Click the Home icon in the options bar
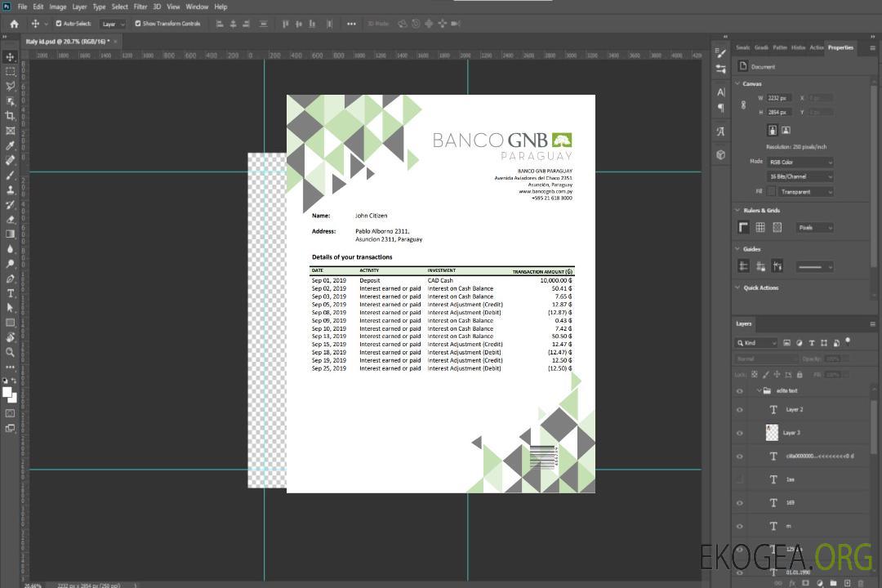882x588 pixels. (x=14, y=24)
